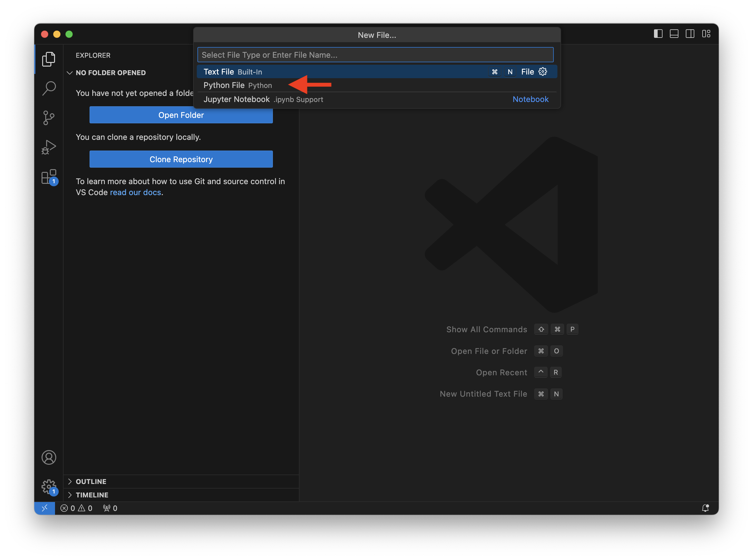Open the Run and Debug view
Screen dimensions: 753x560
pyautogui.click(x=49, y=147)
